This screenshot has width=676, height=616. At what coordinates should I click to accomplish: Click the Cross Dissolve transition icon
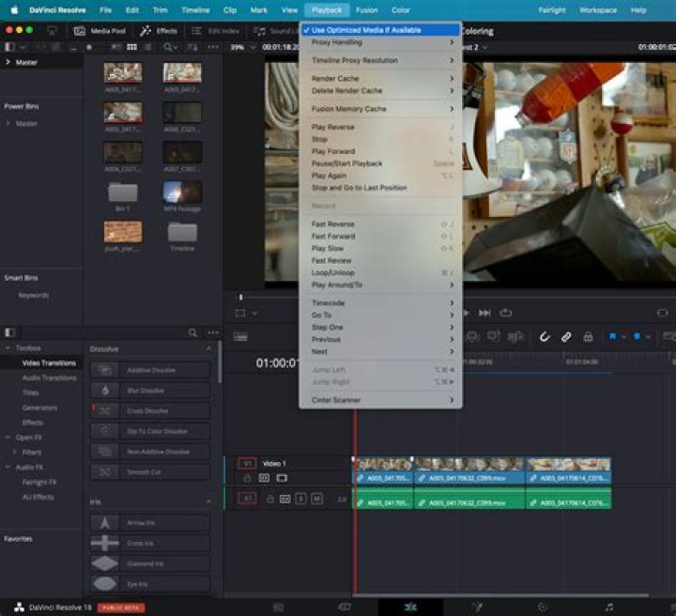coord(106,410)
